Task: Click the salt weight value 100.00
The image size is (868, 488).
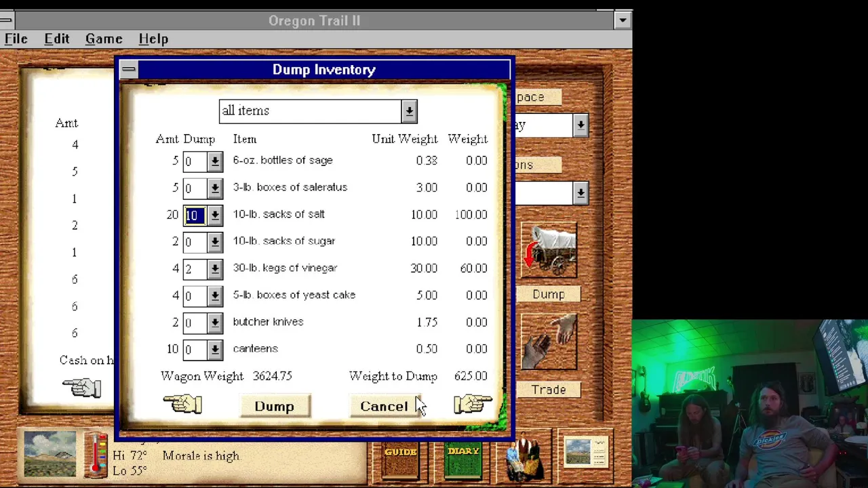Action: [471, 214]
